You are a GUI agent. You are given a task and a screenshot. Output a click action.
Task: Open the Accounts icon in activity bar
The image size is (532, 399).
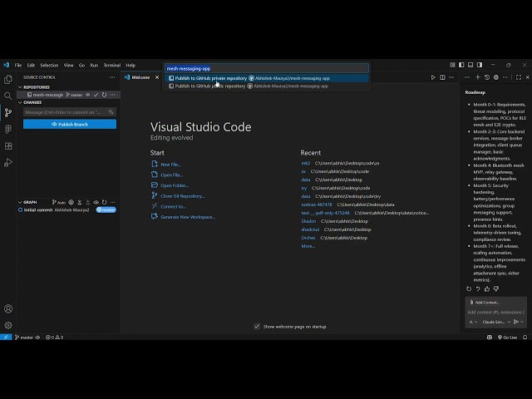pyautogui.click(x=8, y=308)
